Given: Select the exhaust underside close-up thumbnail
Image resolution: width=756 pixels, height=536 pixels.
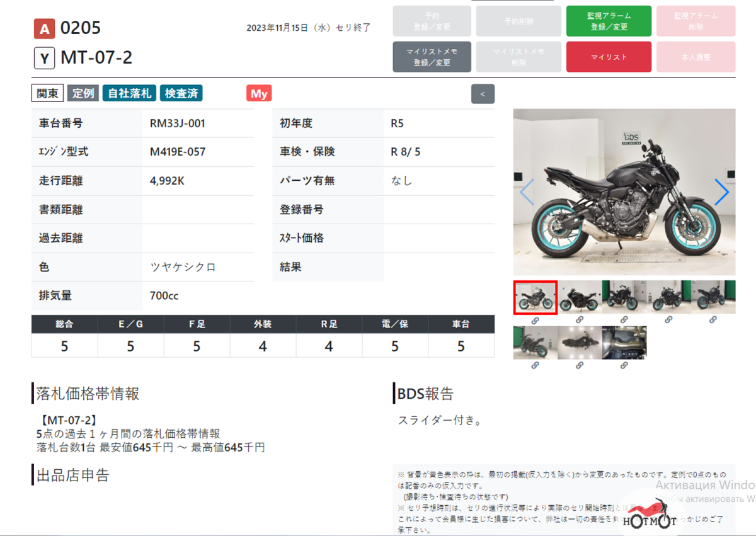Looking at the screenshot, I should pyautogui.click(x=624, y=343).
